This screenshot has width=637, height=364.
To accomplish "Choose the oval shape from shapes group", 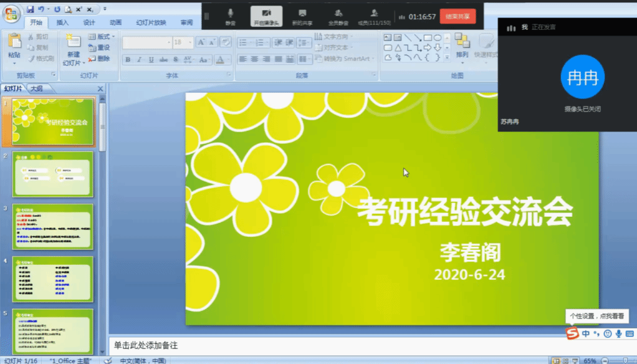I will coord(438,39).
